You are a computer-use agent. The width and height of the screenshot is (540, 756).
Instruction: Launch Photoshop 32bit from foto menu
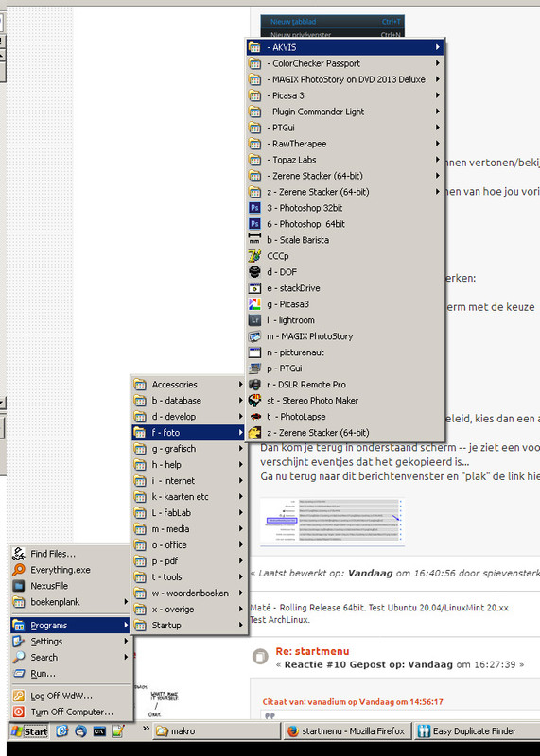[345, 208]
